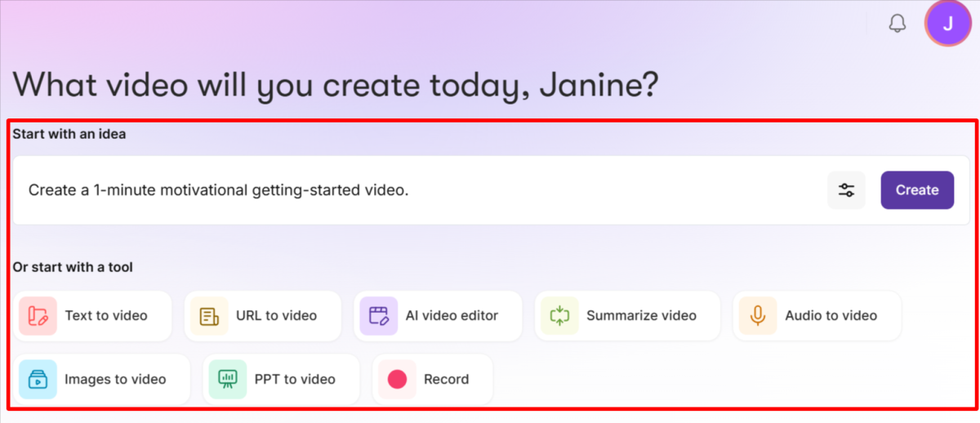The image size is (980, 423).
Task: Pick the 'Images to video' text
Action: 115,379
